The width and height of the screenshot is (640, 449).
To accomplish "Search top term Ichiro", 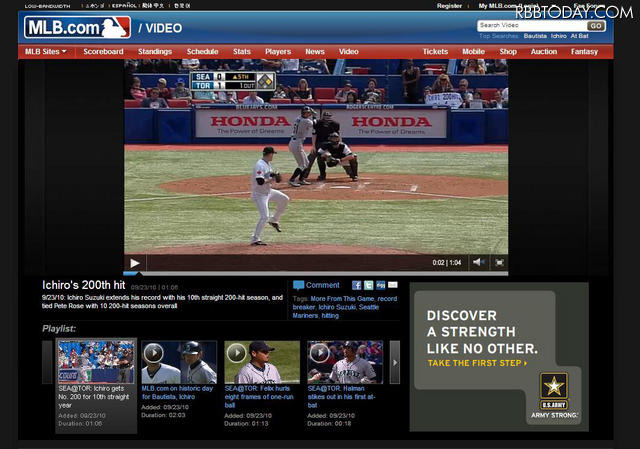I will click(558, 36).
